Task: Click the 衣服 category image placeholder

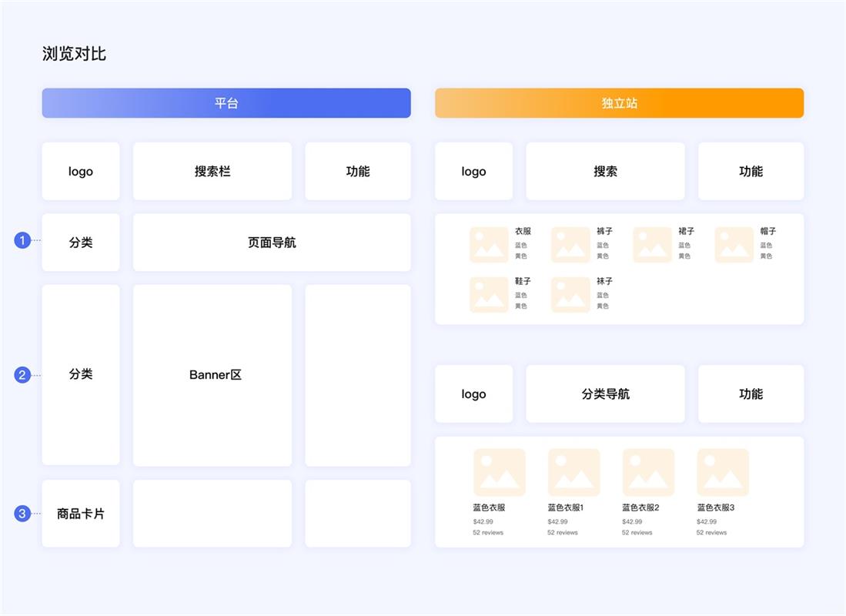Action: [489, 245]
